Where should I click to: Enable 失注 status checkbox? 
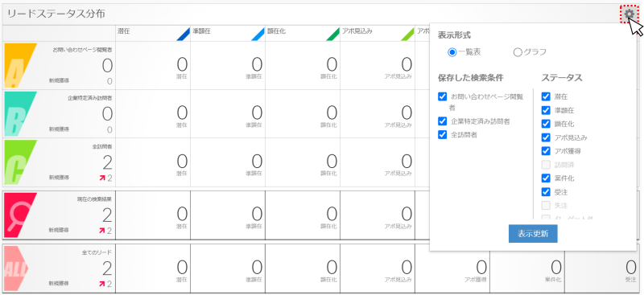(x=546, y=205)
